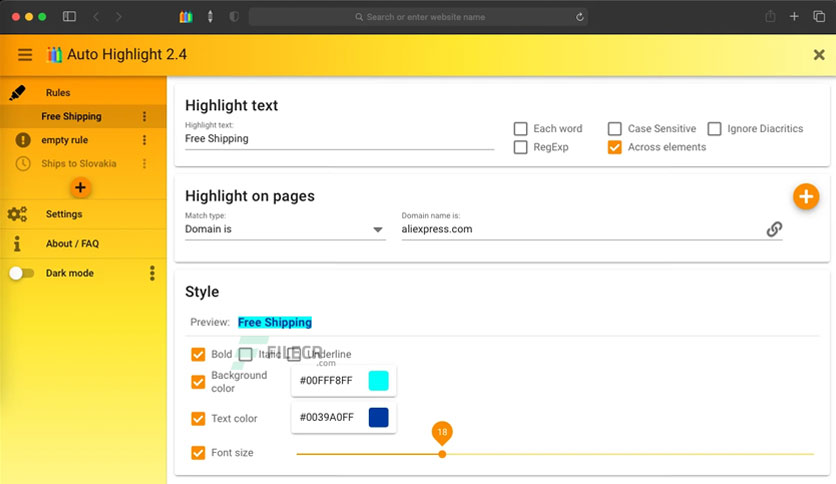
Task: Open Dark mode more options
Action: click(x=152, y=273)
